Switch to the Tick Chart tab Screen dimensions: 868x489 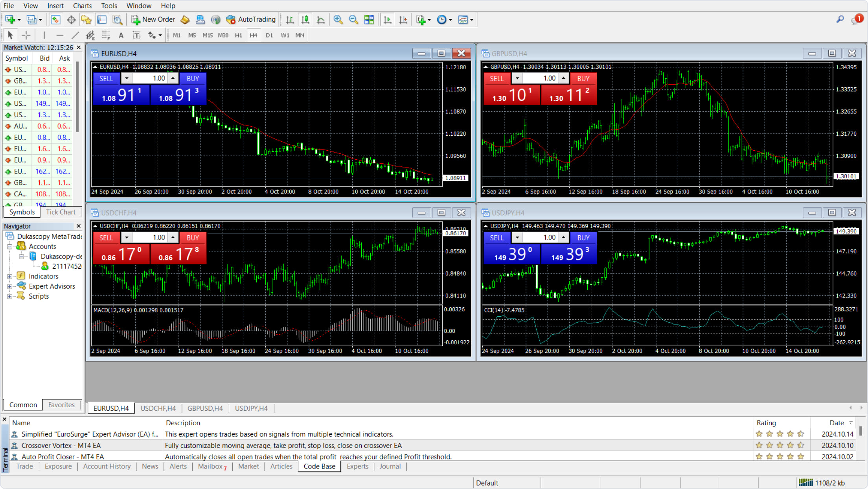(61, 212)
